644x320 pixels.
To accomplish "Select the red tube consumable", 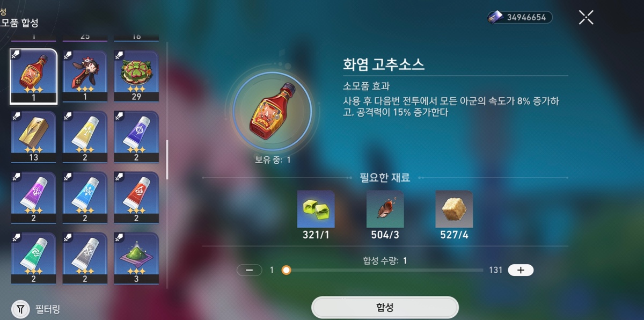I will [x=136, y=197].
